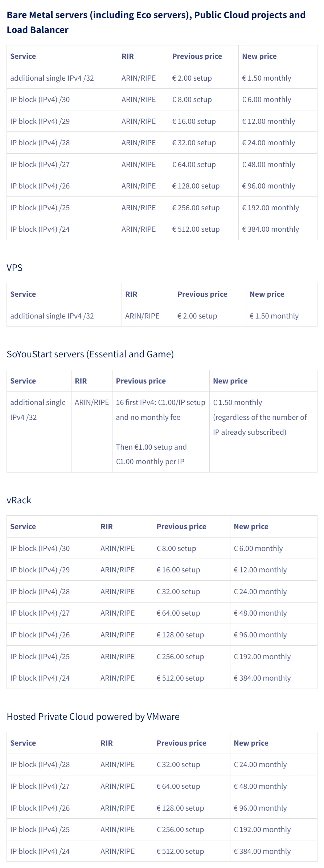Select additional single IPv4 /32 in the first table
The height and width of the screenshot is (868, 324).
coord(52,78)
